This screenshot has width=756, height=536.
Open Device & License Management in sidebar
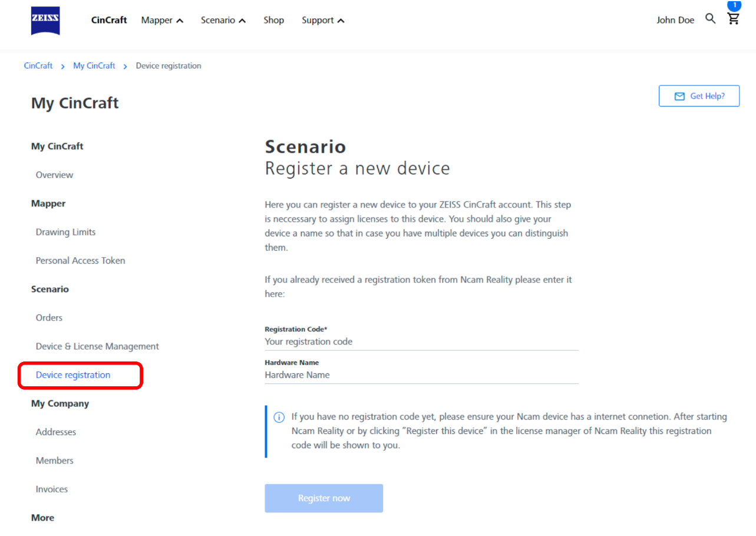pos(97,346)
